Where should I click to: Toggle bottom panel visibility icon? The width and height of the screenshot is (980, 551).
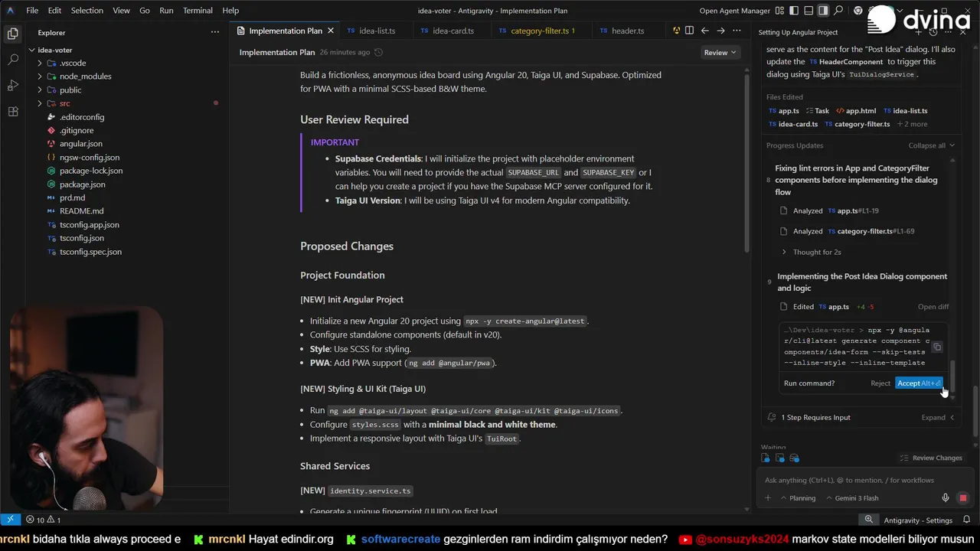(x=808, y=11)
